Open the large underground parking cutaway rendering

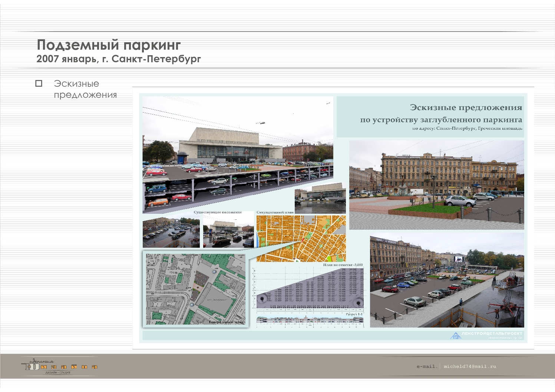[238, 155]
